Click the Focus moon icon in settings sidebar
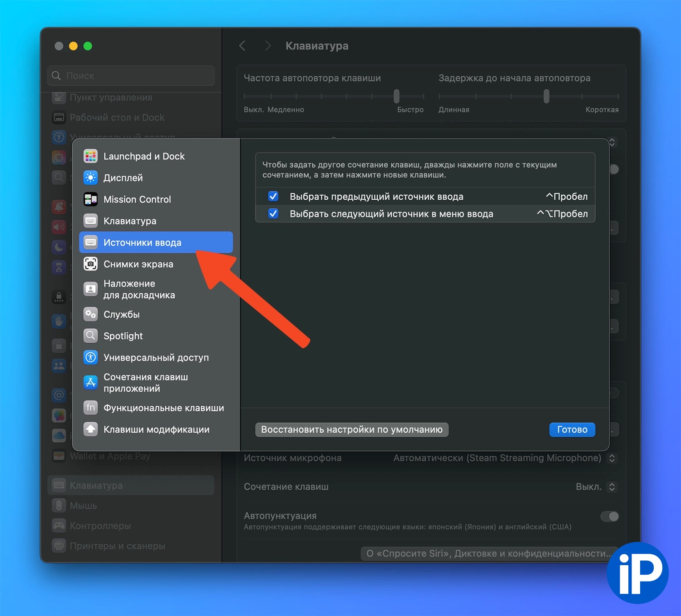Viewport: 681px width, 616px height. (x=59, y=247)
